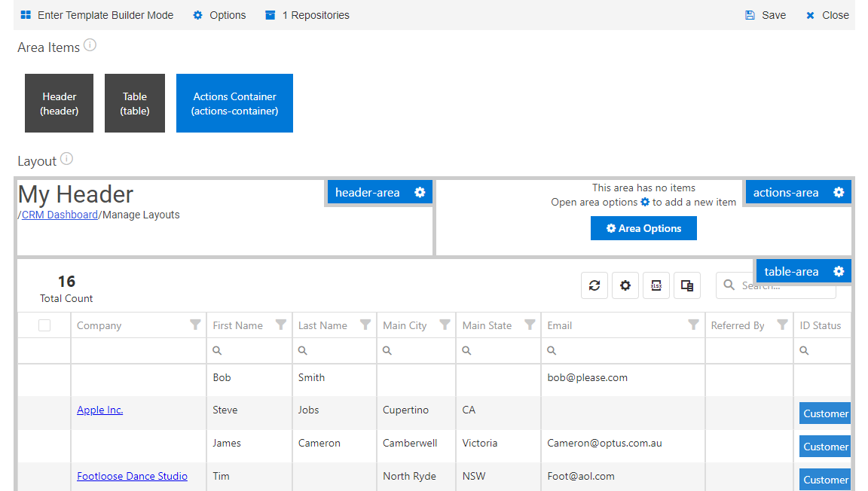Enter Template Builder Mode

pos(97,15)
